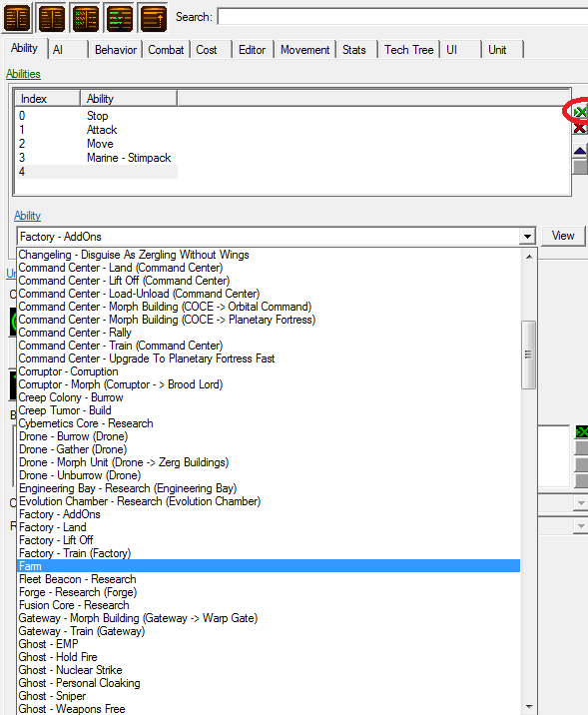This screenshot has height=715, width=588.
Task: Switch to the AI tab
Action: [68, 50]
